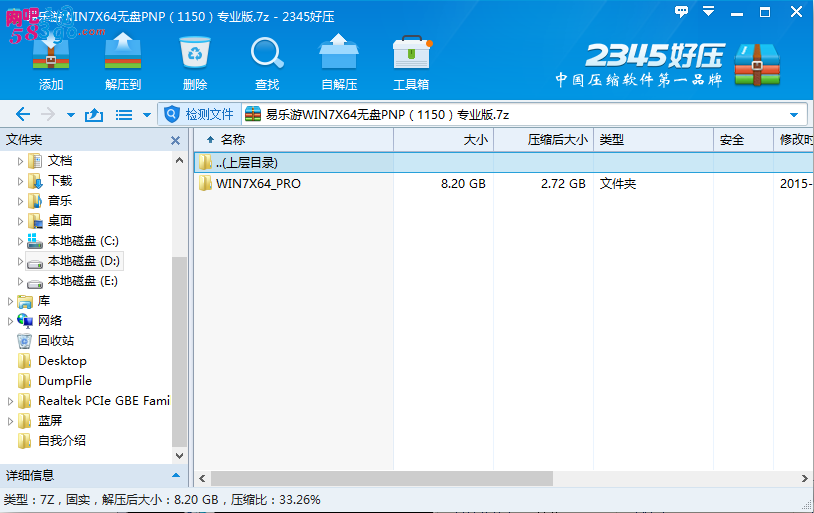
Task: Go forward with the right arrow
Action: [48, 114]
